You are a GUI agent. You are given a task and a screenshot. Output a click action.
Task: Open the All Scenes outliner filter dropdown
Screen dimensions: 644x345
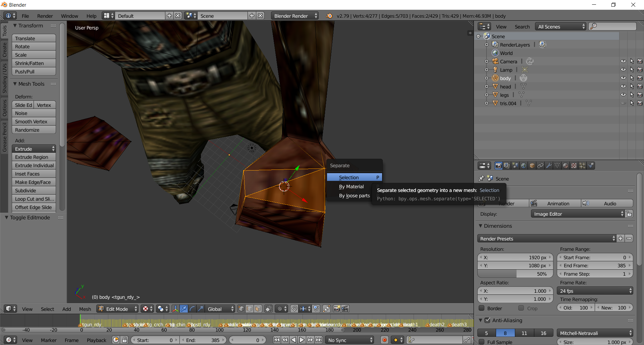560,26
